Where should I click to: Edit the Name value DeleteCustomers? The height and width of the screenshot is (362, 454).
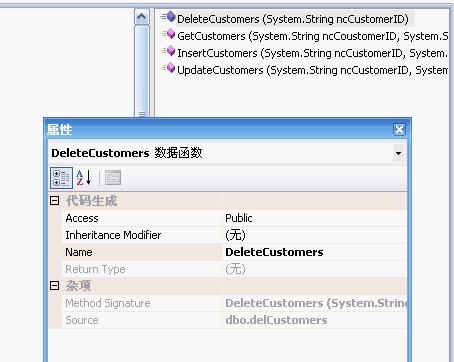[274, 252]
